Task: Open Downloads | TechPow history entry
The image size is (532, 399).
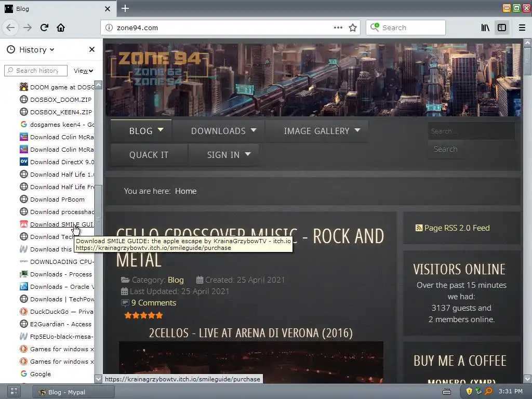Action: coord(57,299)
